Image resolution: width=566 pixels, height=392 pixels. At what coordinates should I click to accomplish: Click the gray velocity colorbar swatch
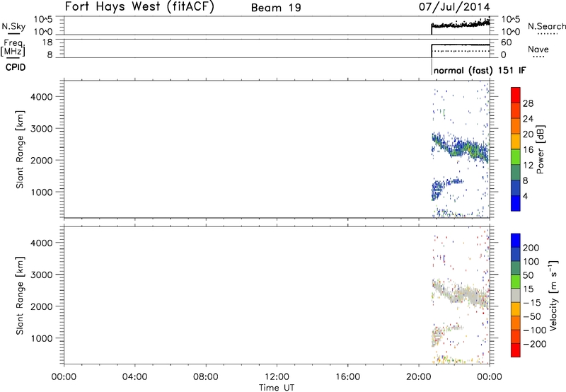(516, 296)
